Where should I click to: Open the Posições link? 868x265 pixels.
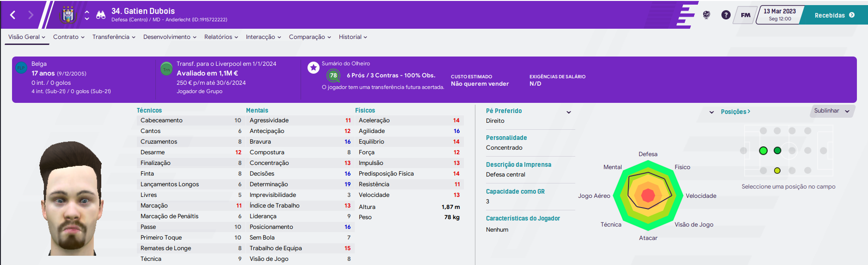click(735, 112)
